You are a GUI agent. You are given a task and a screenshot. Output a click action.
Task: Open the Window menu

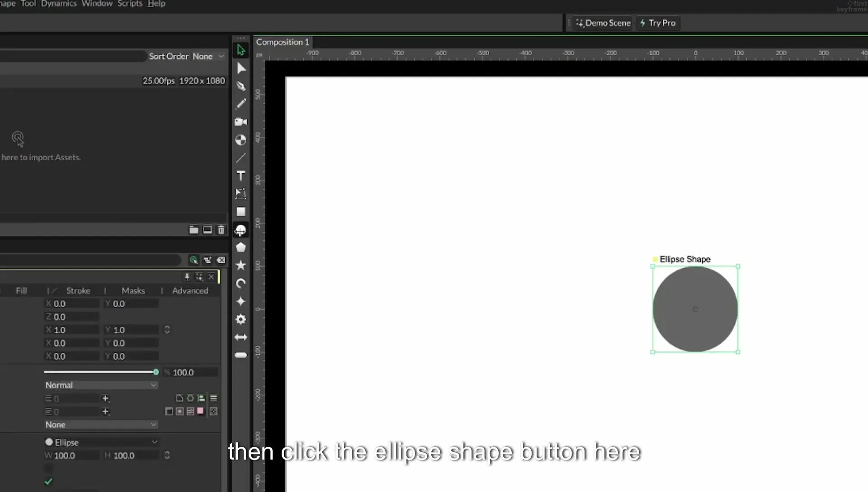click(97, 4)
